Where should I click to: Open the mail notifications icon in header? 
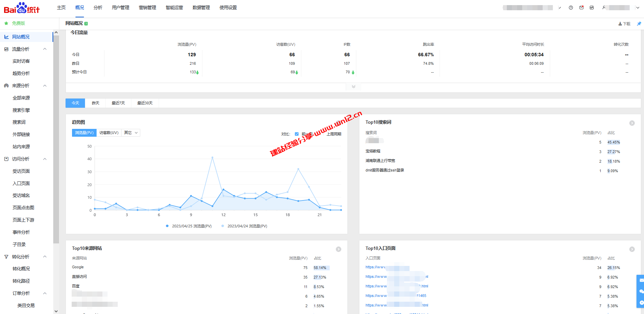581,8
